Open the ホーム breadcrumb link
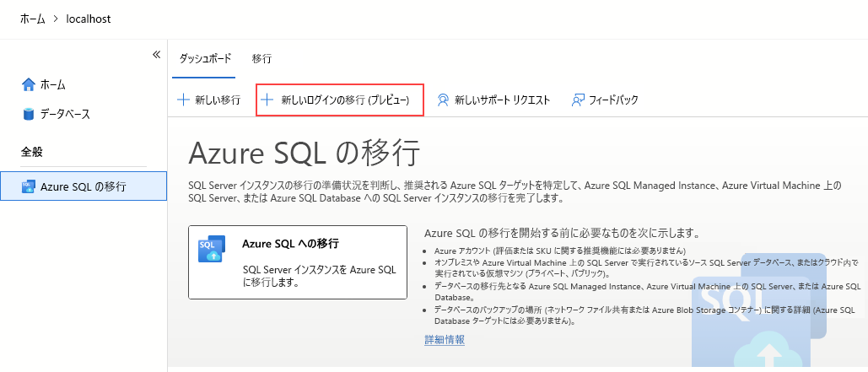This screenshot has width=868, height=372. [33, 19]
